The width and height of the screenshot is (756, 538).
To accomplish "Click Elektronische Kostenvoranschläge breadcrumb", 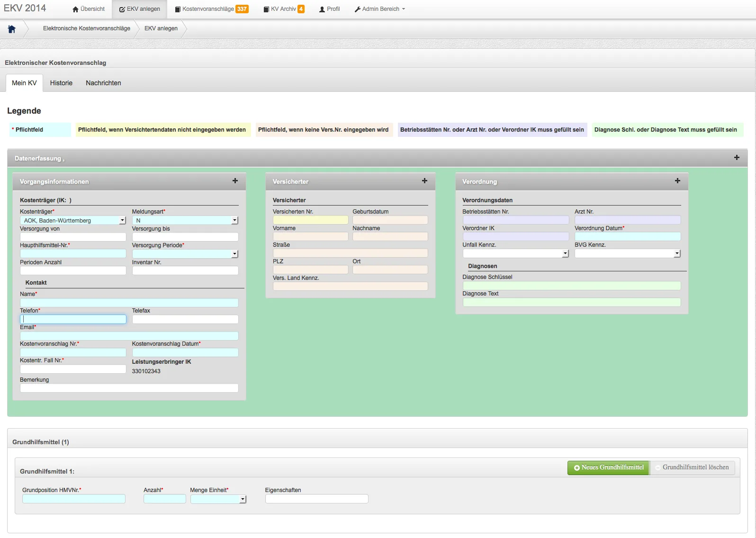I will (87, 28).
